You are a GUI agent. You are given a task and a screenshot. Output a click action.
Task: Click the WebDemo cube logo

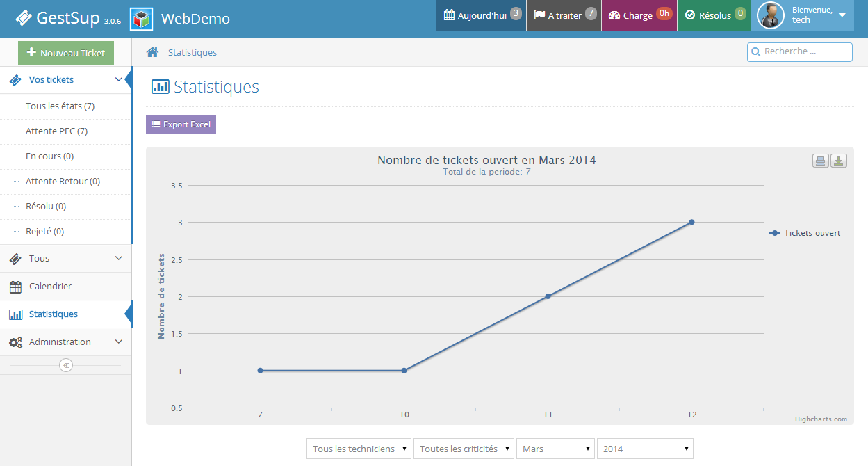pyautogui.click(x=142, y=19)
